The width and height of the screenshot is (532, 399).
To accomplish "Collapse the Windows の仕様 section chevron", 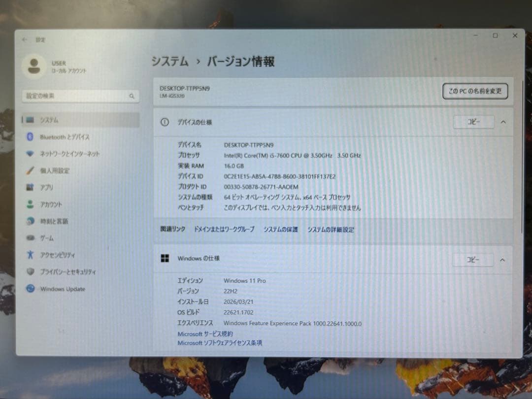I will tap(502, 260).
